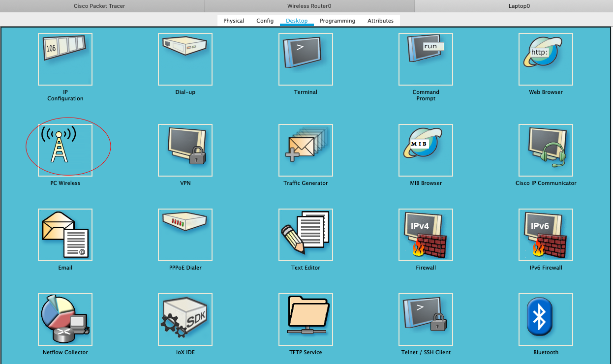The width and height of the screenshot is (613, 364).
Task: Launch the Traffic Generator icon
Action: pos(306,150)
